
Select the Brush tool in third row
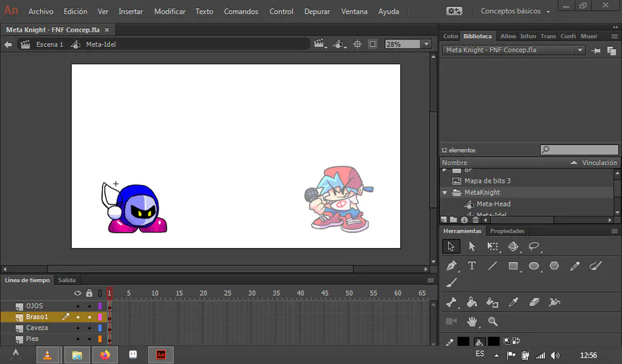[451, 282]
